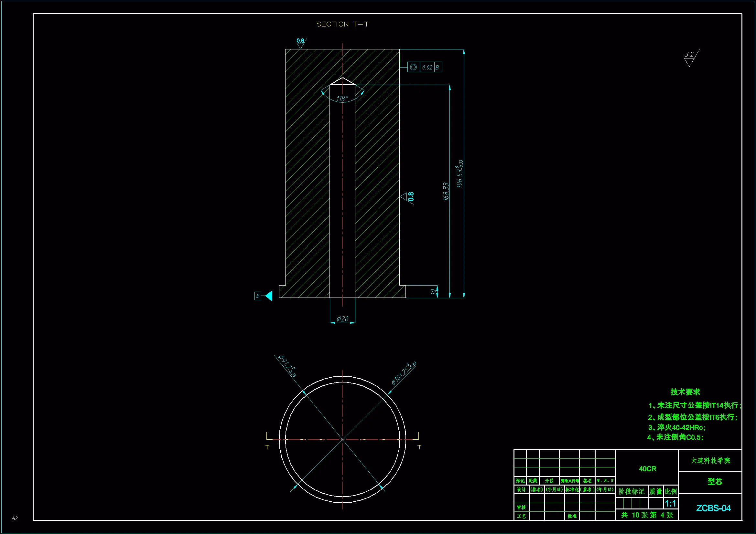Select the datum B triangle marker

[x=269, y=296]
